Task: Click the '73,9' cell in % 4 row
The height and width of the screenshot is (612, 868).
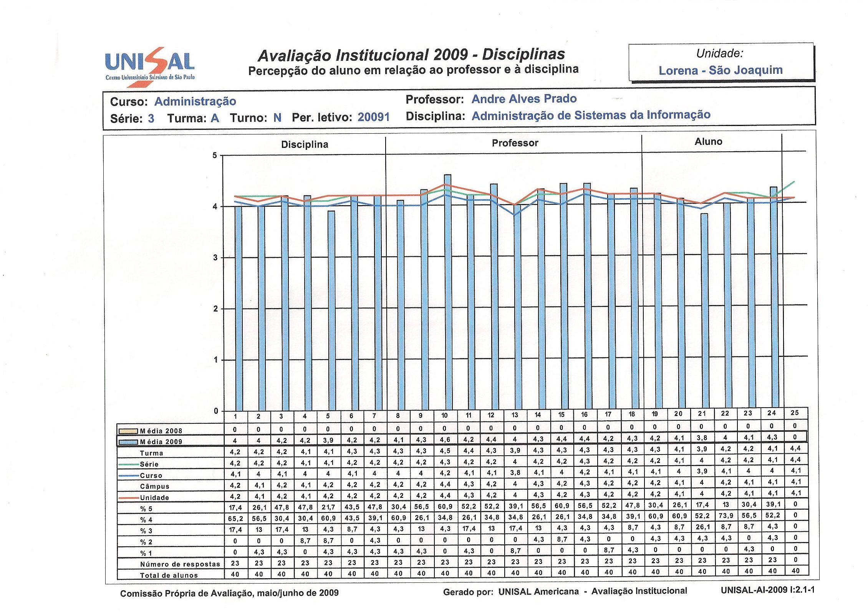Action: click(725, 515)
